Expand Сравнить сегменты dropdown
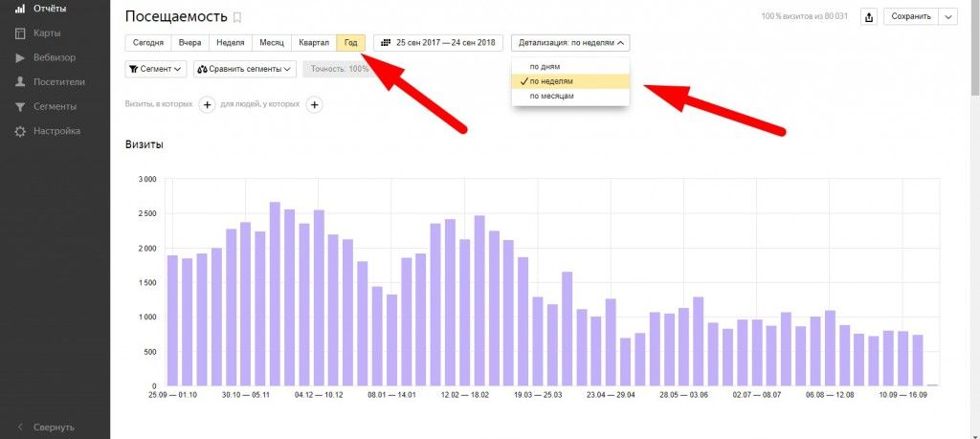 [246, 69]
